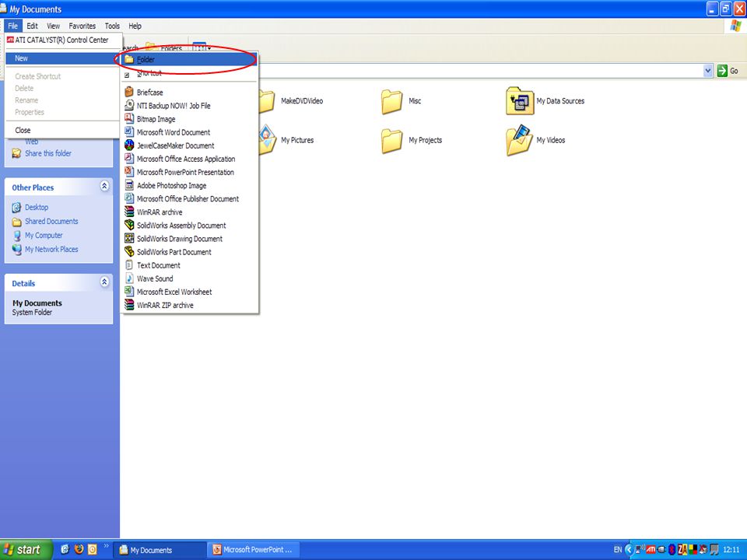Click the ATI tray icon in taskbar
747x560 pixels.
(x=651, y=550)
